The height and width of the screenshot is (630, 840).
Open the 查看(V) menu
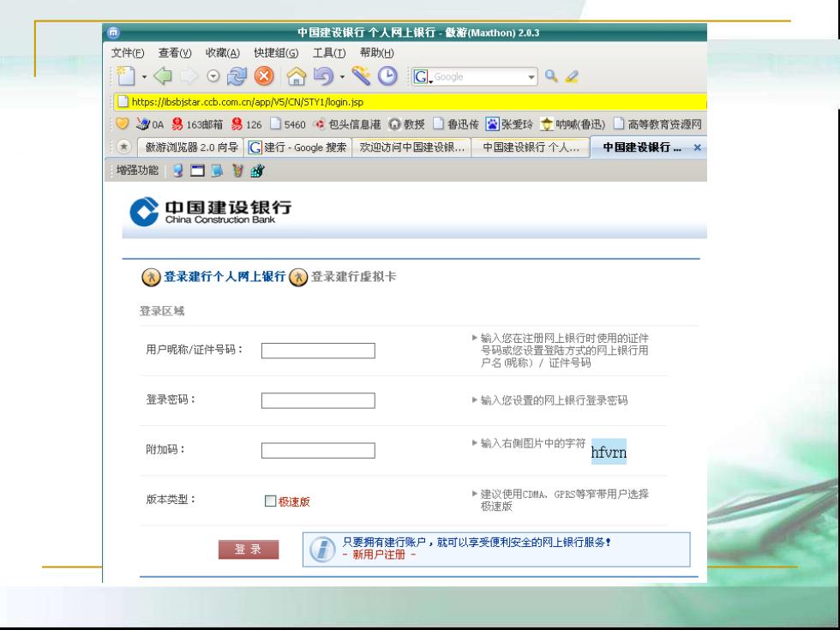point(175,52)
